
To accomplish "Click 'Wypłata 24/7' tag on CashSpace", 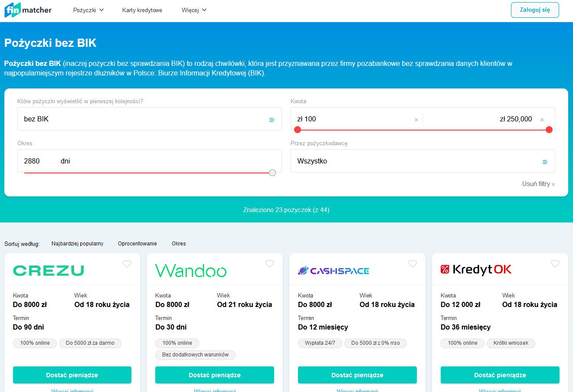I will [x=320, y=343].
